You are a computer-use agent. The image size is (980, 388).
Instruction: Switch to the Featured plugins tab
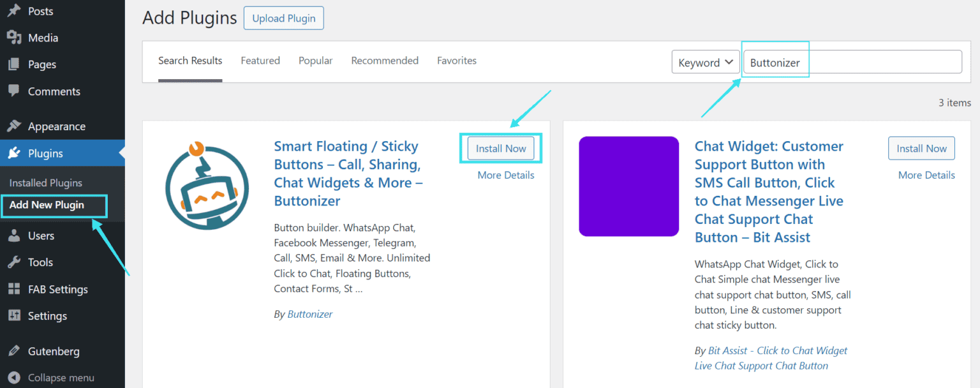260,61
